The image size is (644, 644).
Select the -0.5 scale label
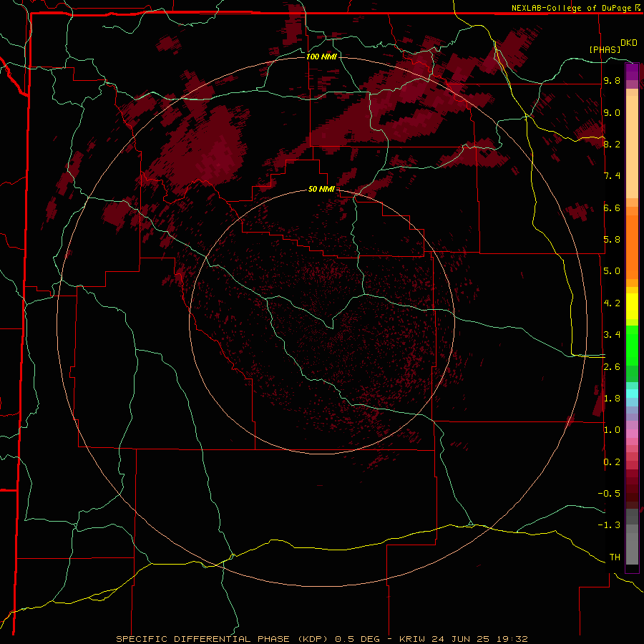tap(609, 493)
